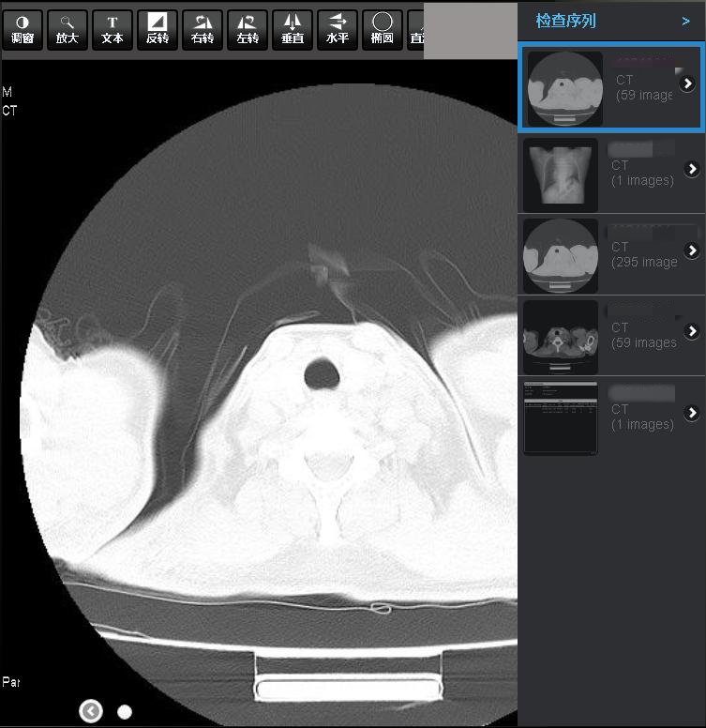Screen dimensions: 706x728
Task: Select the 文本 text annotation tool
Action: click(113, 30)
